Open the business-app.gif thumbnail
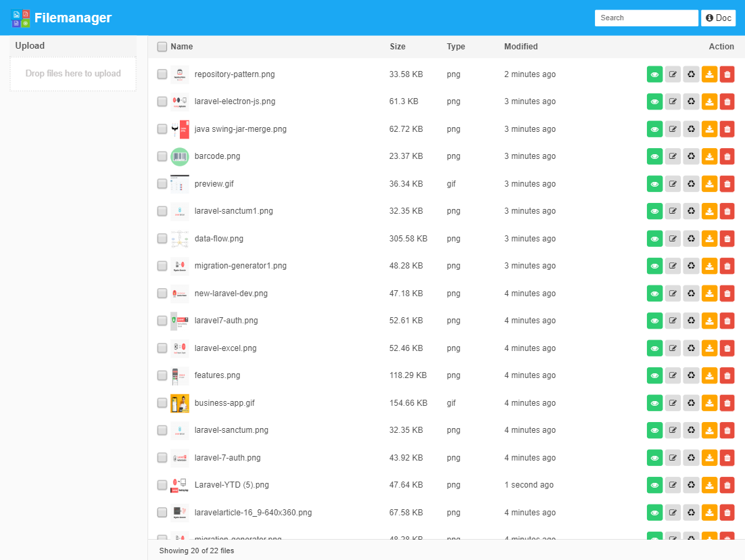 coord(180,403)
